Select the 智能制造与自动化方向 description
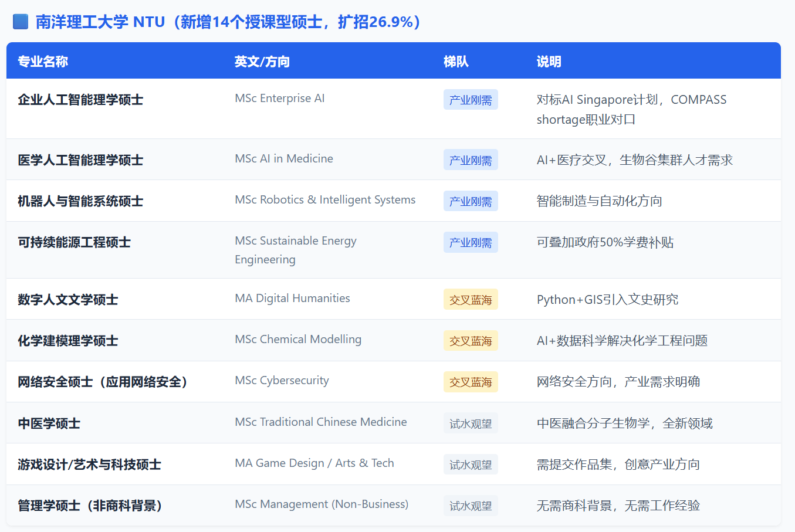795x532 pixels. tap(600, 201)
